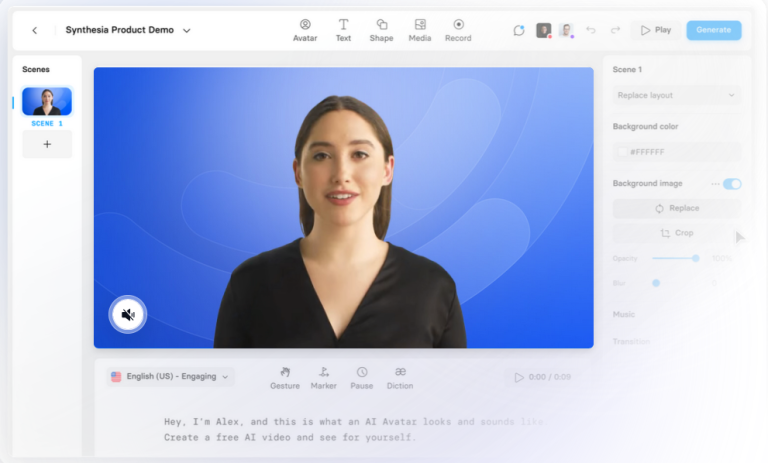
Task: Add a Marker to the script
Action: pyautogui.click(x=323, y=377)
